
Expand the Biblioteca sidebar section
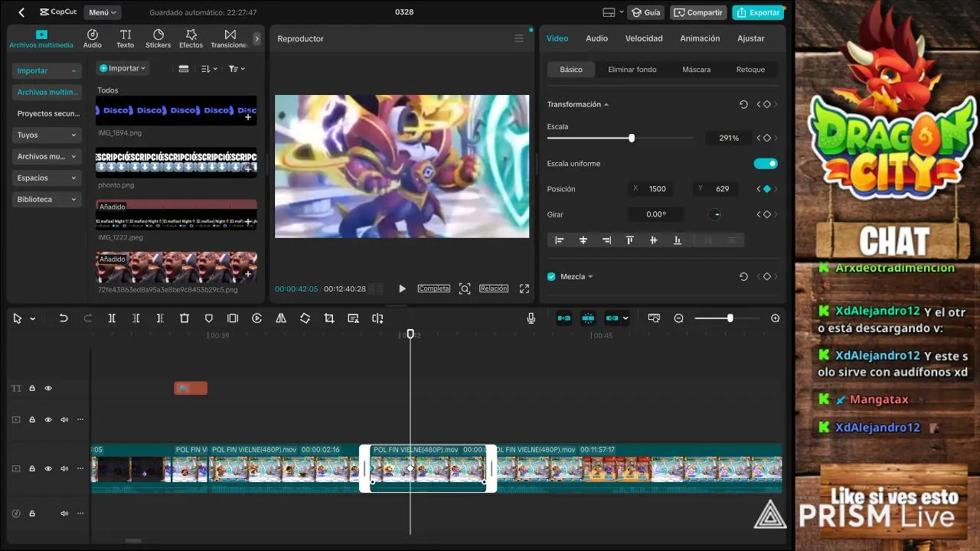47,199
